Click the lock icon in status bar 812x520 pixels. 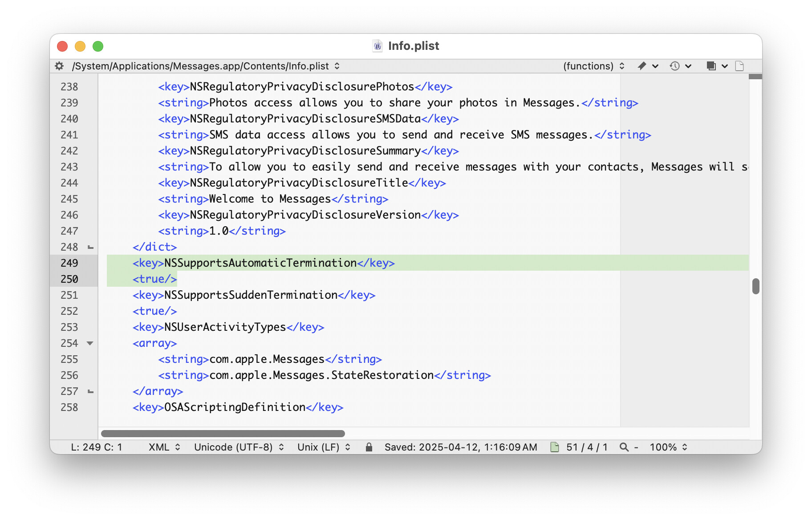(369, 447)
